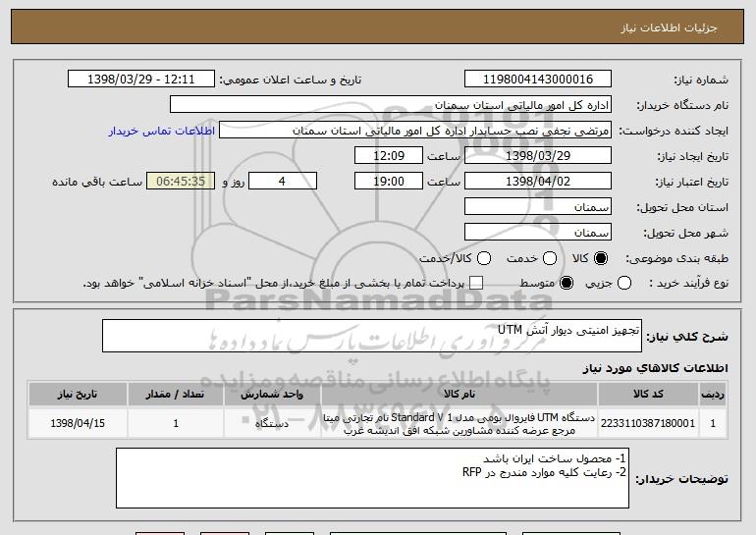Select the جزیی purchase type radio

[x=624, y=283]
